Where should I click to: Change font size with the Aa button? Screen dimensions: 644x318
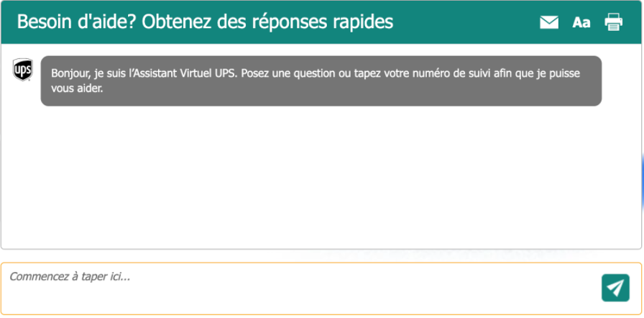coord(581,22)
